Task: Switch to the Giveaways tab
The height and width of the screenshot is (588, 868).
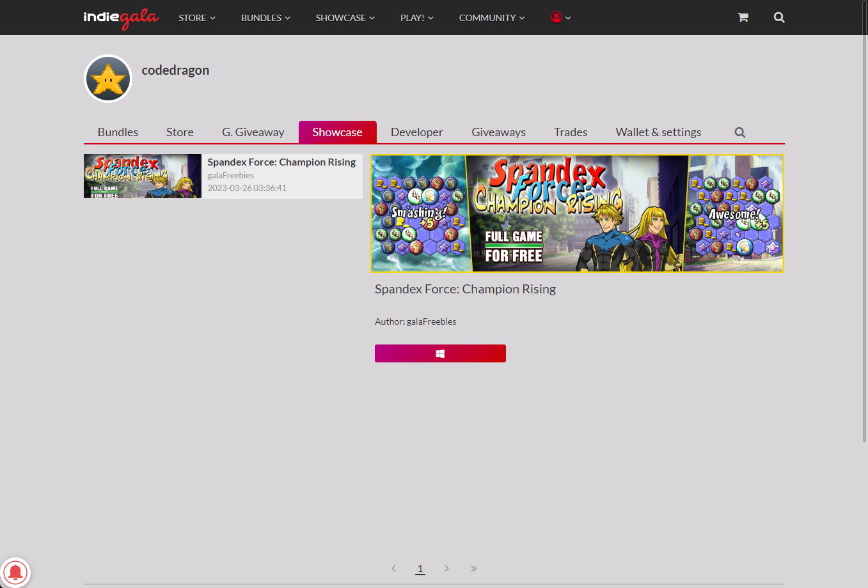Action: [499, 132]
